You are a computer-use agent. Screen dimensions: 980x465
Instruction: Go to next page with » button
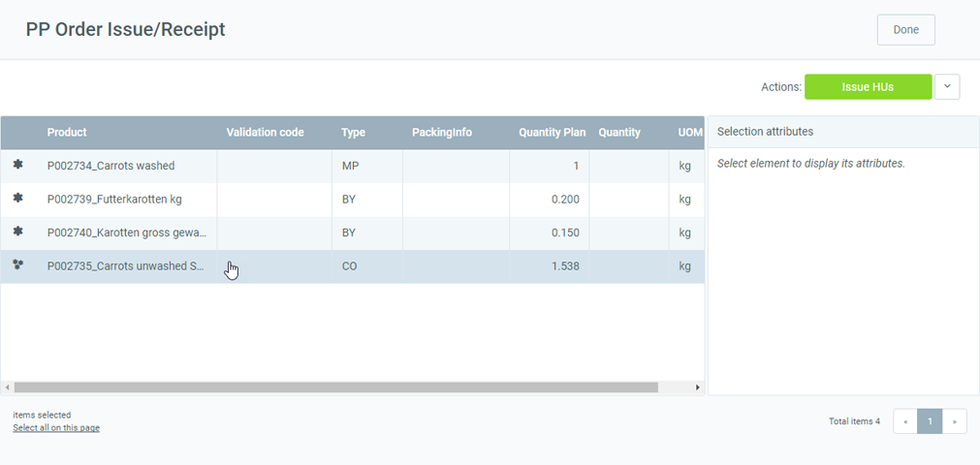tap(955, 421)
